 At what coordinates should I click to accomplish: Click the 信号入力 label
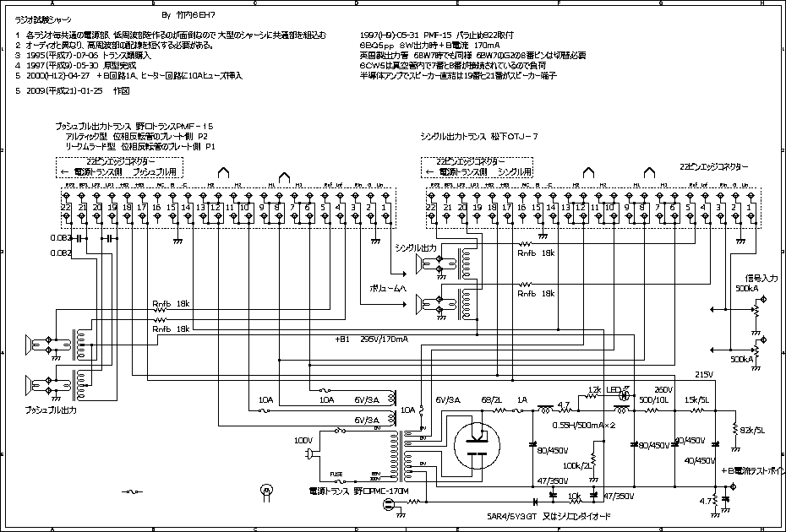(761, 278)
